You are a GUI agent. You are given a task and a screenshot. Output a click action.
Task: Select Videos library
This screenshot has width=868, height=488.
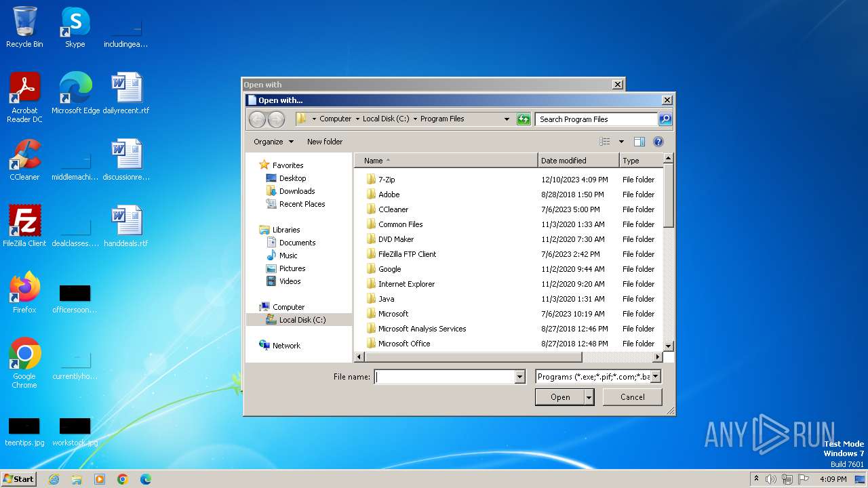click(x=290, y=281)
